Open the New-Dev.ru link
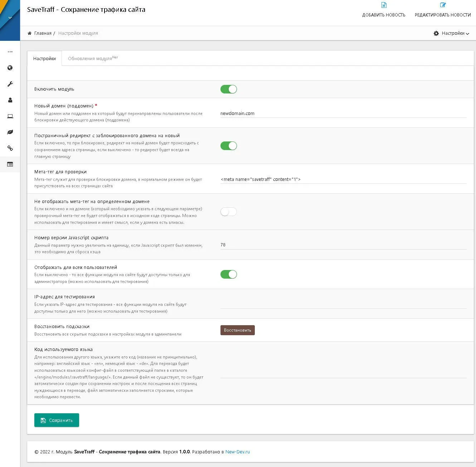This screenshot has height=467, width=476. [238, 452]
